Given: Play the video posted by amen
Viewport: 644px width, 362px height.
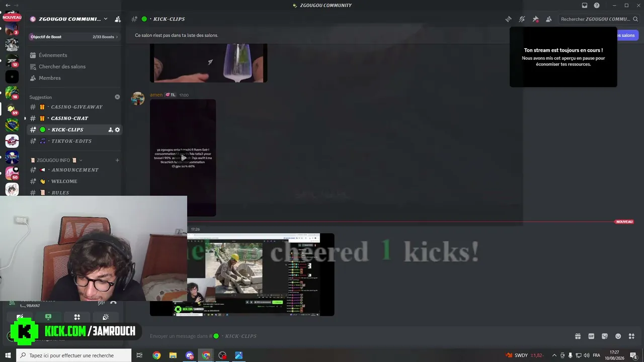Looking at the screenshot, I should tap(183, 158).
